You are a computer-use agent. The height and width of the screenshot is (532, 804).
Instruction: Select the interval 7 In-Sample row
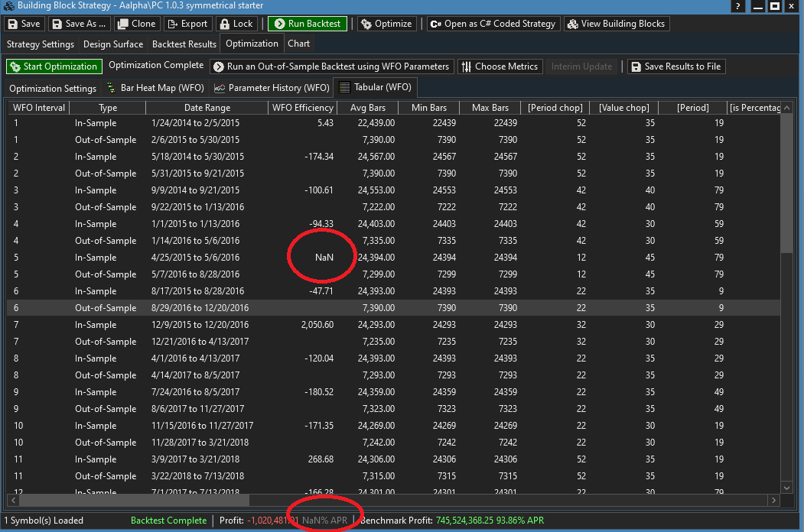[96, 325]
